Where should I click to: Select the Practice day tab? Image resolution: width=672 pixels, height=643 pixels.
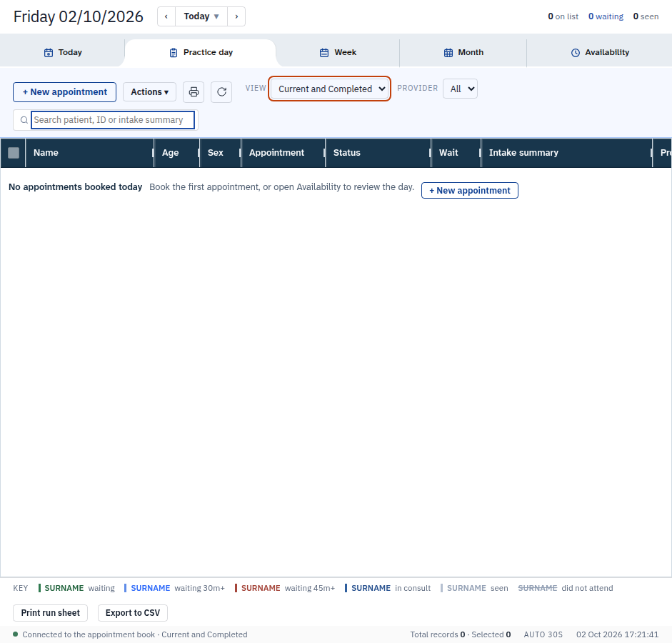tap(201, 52)
